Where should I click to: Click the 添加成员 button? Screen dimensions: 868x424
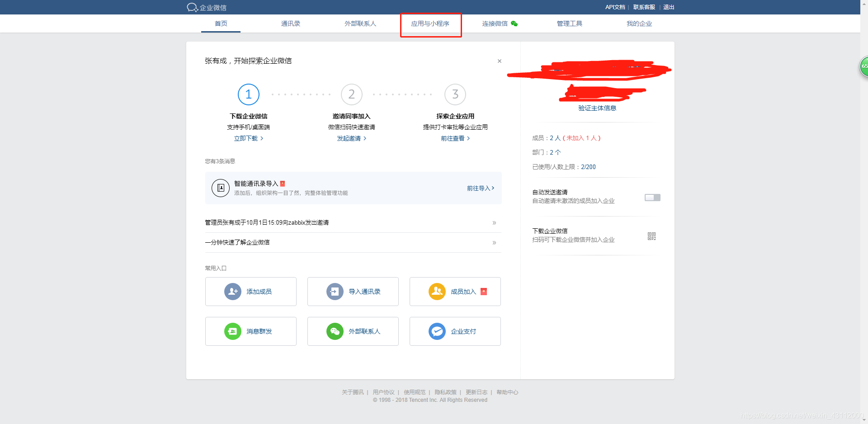[x=251, y=292]
